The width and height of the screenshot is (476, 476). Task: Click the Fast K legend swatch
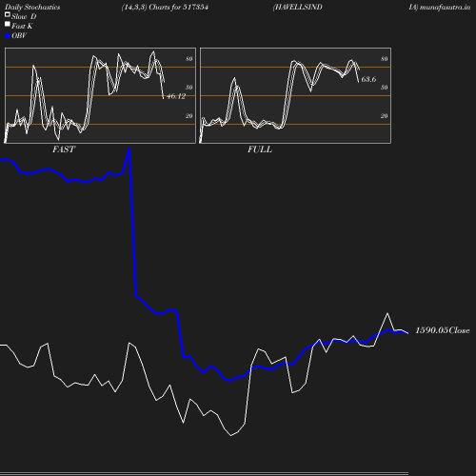tap(8, 24)
